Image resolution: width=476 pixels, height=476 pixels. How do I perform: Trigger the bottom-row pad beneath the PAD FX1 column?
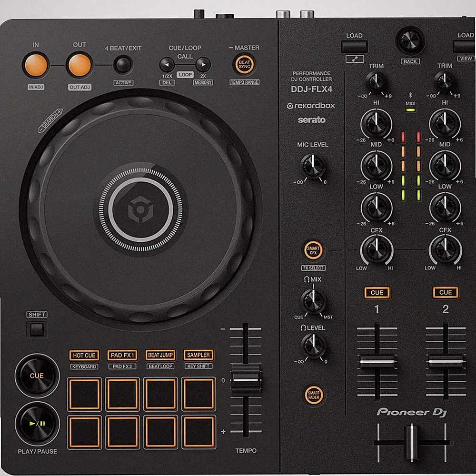pyautogui.click(x=123, y=432)
